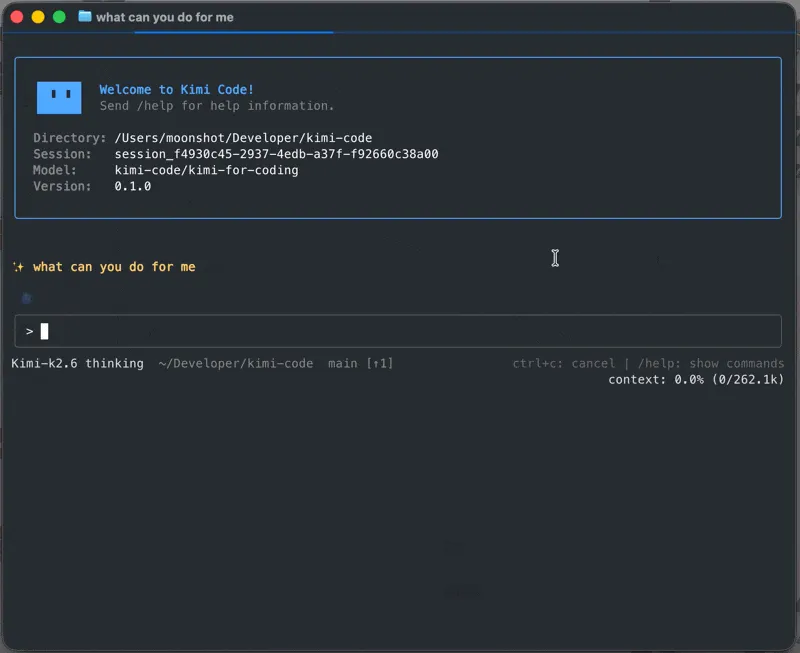This screenshot has width=800, height=653.
Task: Click the Kimi Code mascot face icon
Action: pyautogui.click(x=59, y=97)
